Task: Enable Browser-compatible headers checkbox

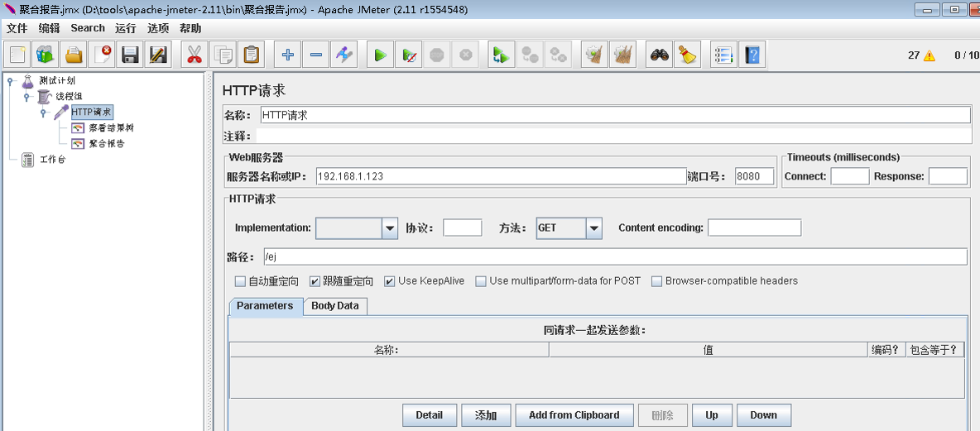Action: [x=657, y=281]
